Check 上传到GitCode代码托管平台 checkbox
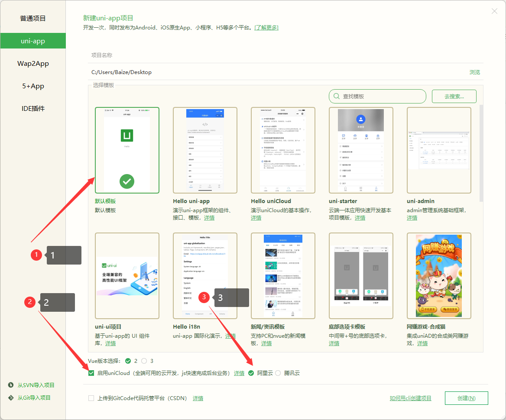Screen dimensions: 506x420 coord(91,398)
